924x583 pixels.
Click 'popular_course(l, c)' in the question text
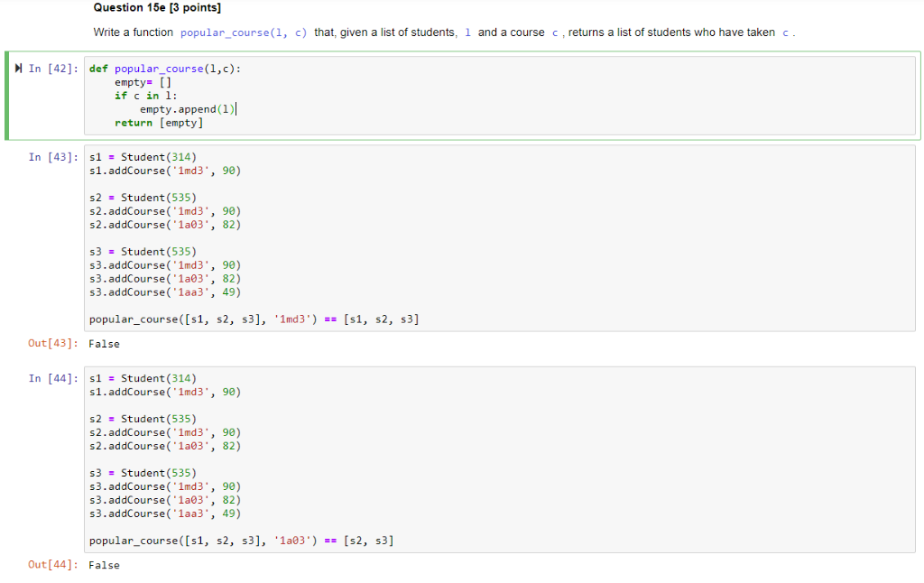[x=244, y=32]
